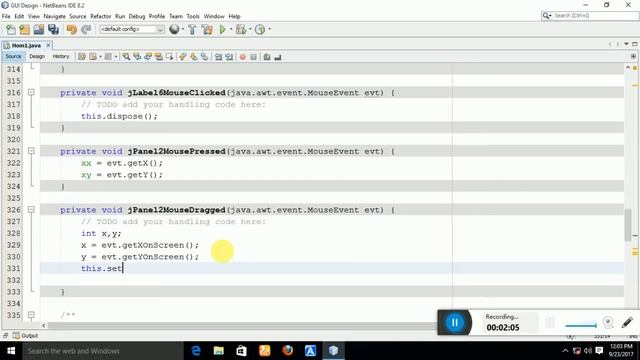Switch to the Design view
The height and width of the screenshot is (360, 640).
pyautogui.click(x=37, y=56)
